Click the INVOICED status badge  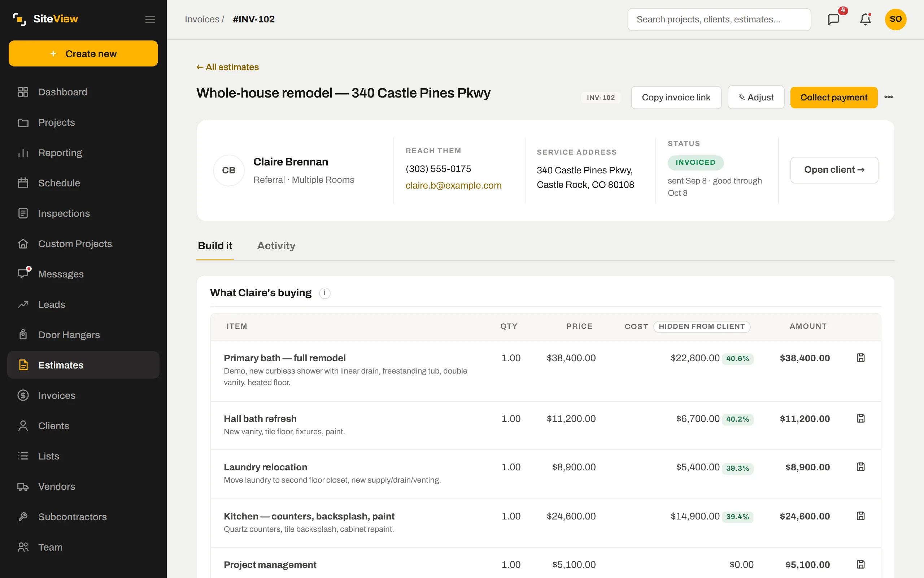coord(695,163)
